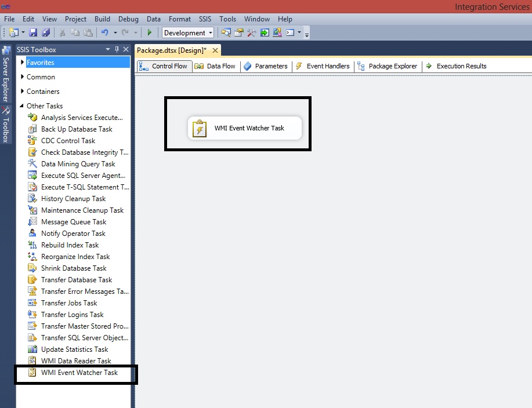The height and width of the screenshot is (408, 532).
Task: Select the Control Flow tab
Action: [165, 66]
